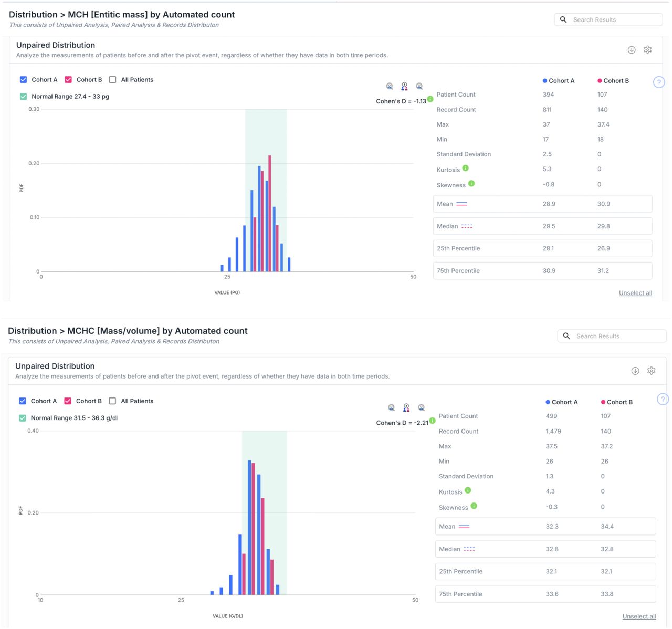Show the Skewness info tooltip in the MCH stats
Screen dimensions: 672x629
click(x=471, y=183)
